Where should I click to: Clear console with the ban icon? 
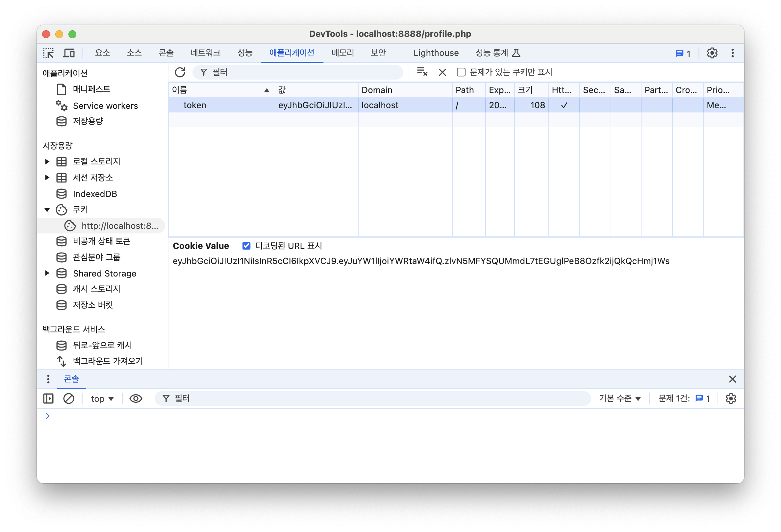[68, 398]
